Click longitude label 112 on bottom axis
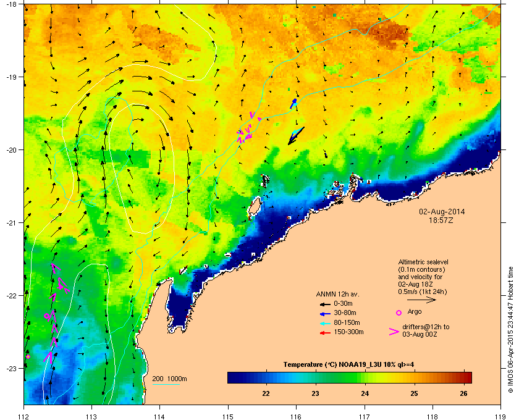The height and width of the screenshot is (420, 519). click(x=24, y=417)
